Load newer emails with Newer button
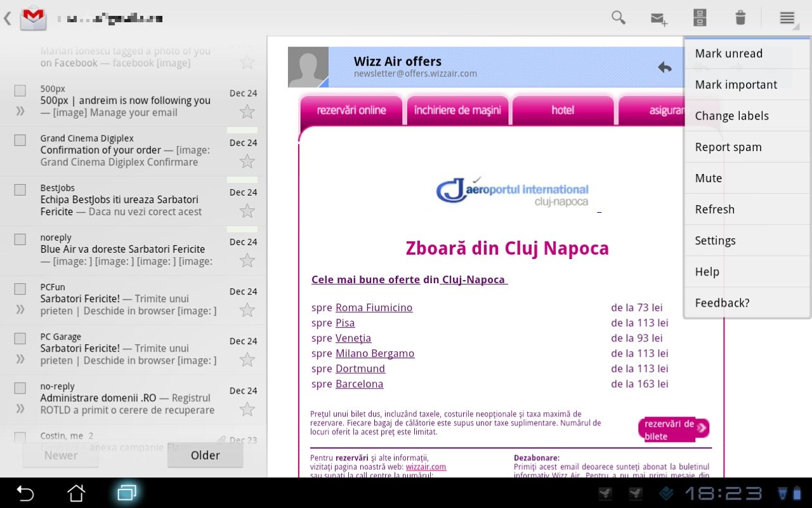 click(61, 455)
